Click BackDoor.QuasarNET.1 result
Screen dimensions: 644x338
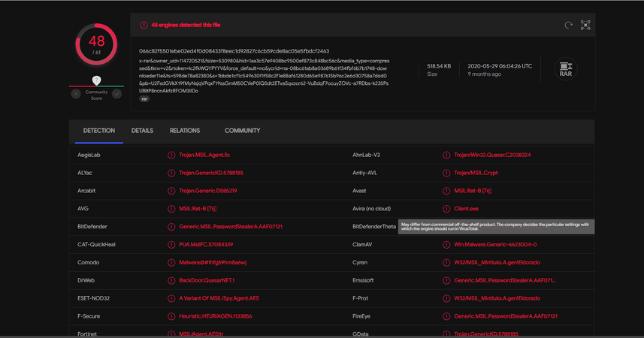point(207,280)
